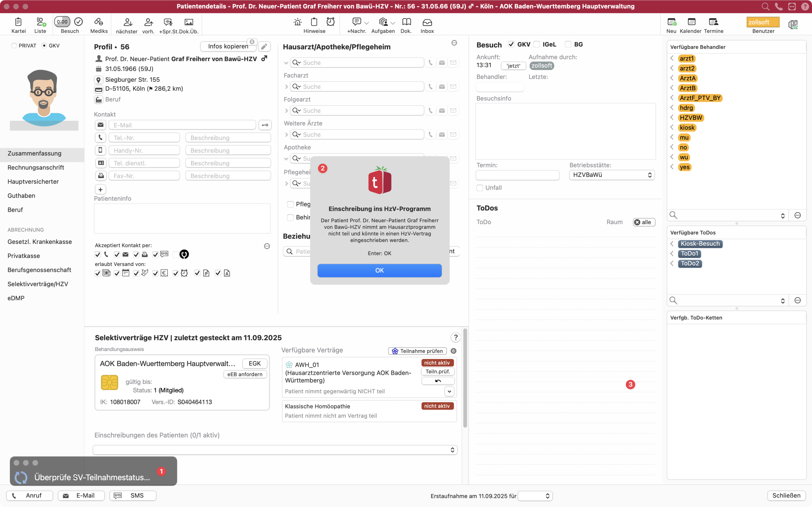Viewport: 812px width, 507px height.
Task: Select Rechnungsanschrift in the sidebar
Action: 36,167
